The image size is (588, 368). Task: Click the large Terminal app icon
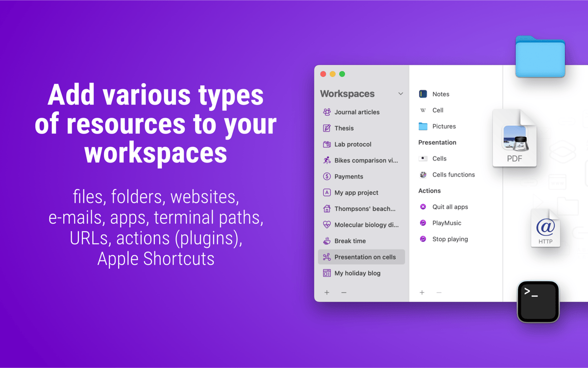[x=538, y=302]
